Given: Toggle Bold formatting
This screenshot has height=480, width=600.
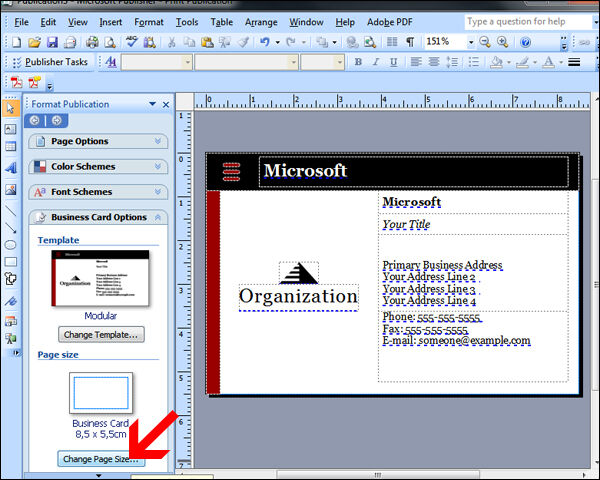Looking at the screenshot, I should 358,62.
